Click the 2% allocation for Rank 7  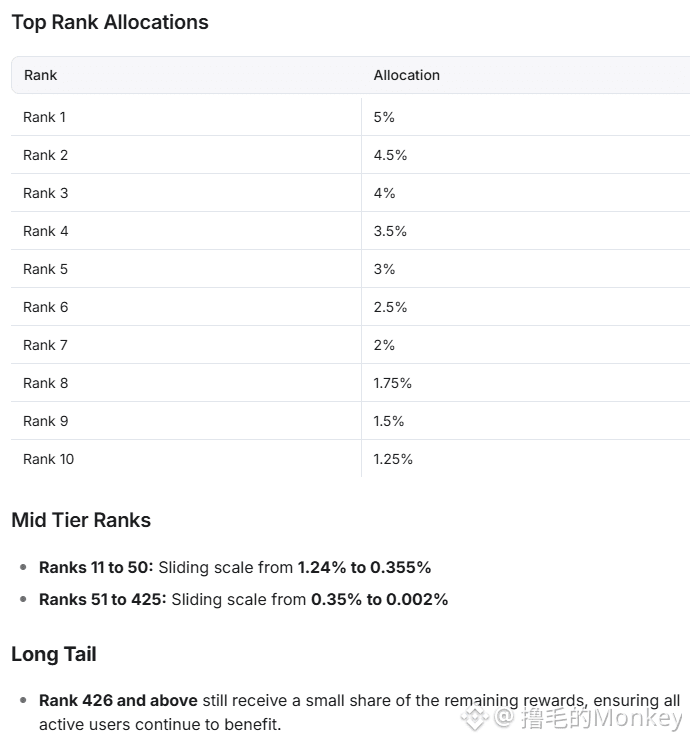384,345
